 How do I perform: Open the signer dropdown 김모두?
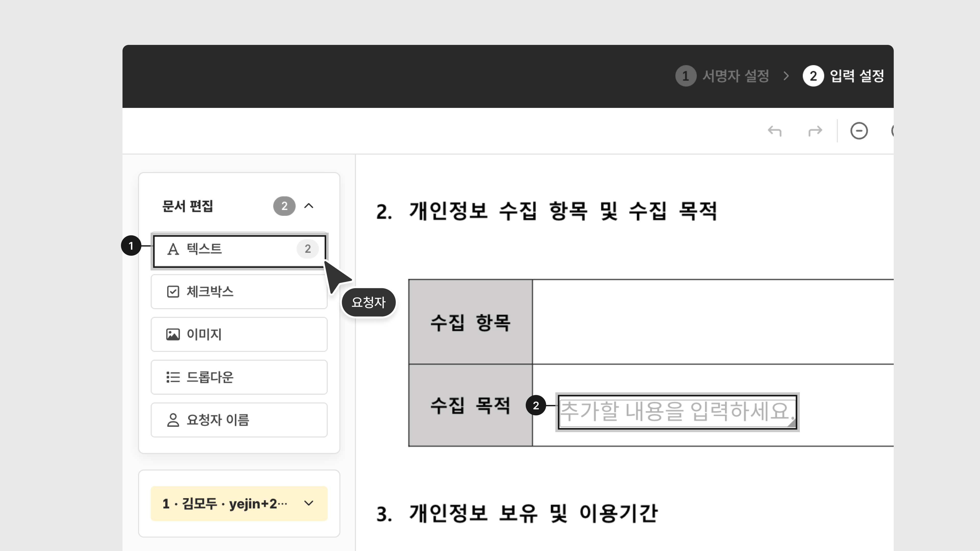pyautogui.click(x=239, y=504)
